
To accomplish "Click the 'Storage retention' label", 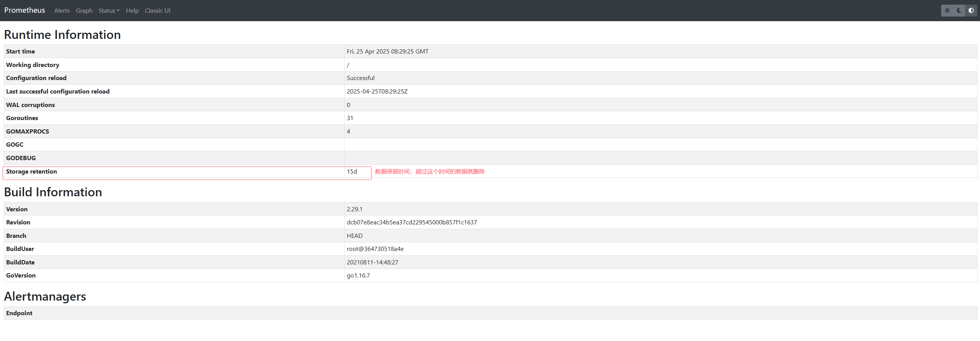I will [32, 172].
